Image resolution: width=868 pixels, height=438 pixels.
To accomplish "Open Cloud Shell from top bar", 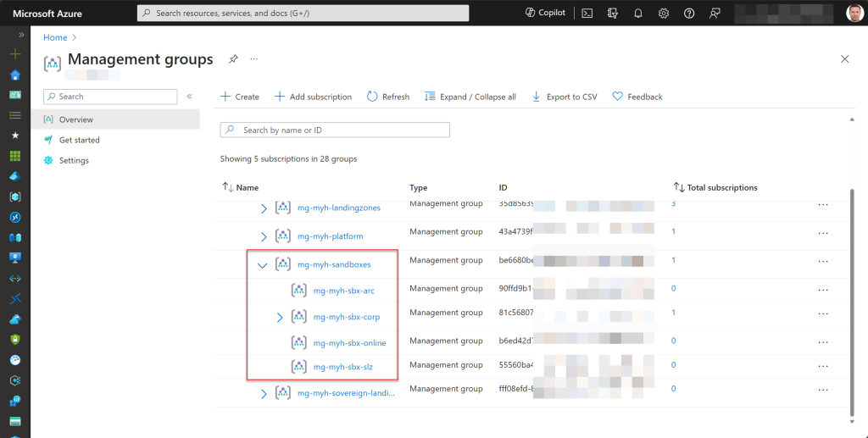I will (587, 13).
